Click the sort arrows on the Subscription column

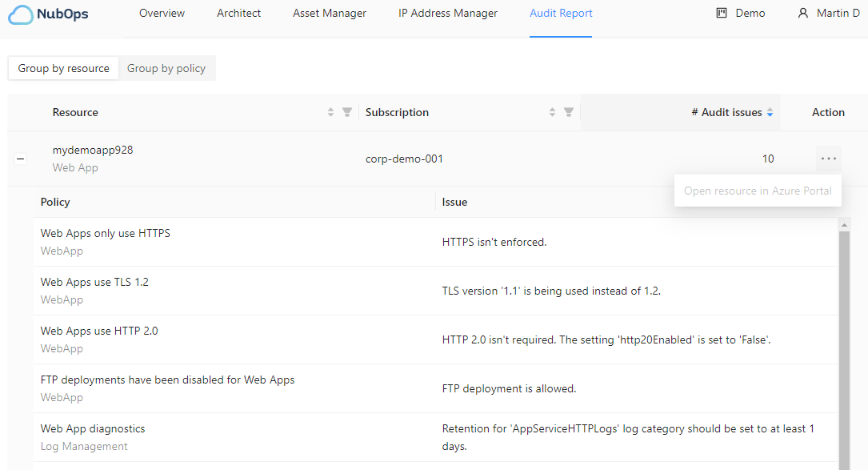point(551,112)
